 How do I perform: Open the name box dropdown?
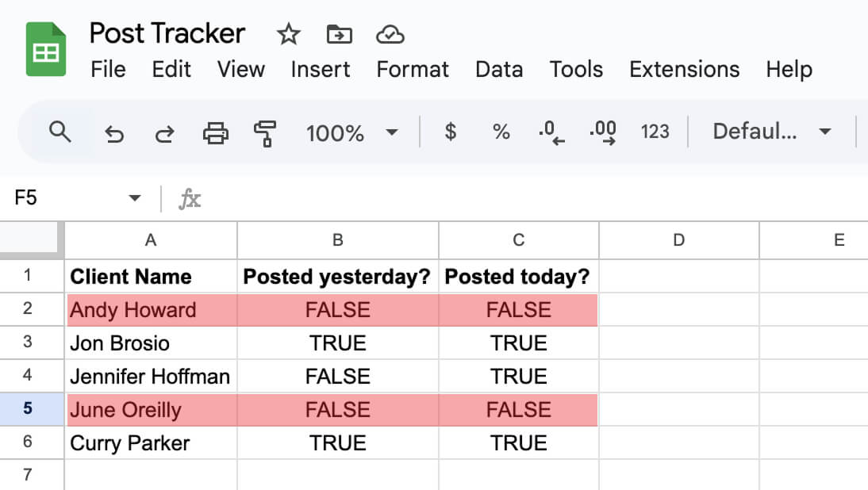pos(133,198)
